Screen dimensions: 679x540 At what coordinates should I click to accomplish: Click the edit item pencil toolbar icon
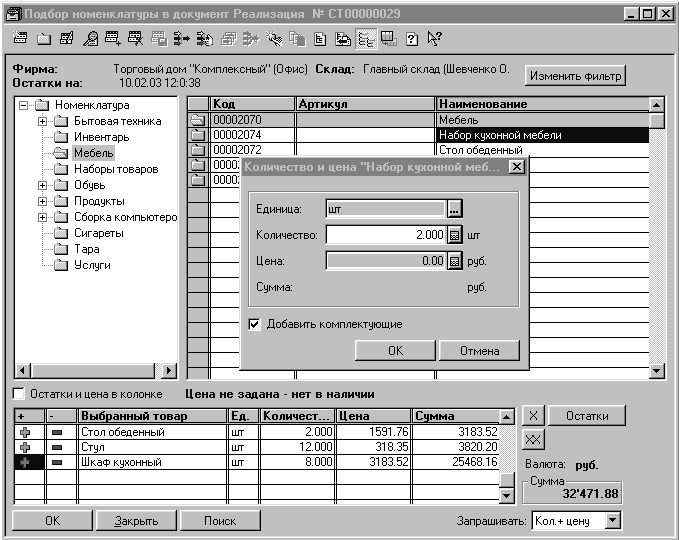(66, 39)
